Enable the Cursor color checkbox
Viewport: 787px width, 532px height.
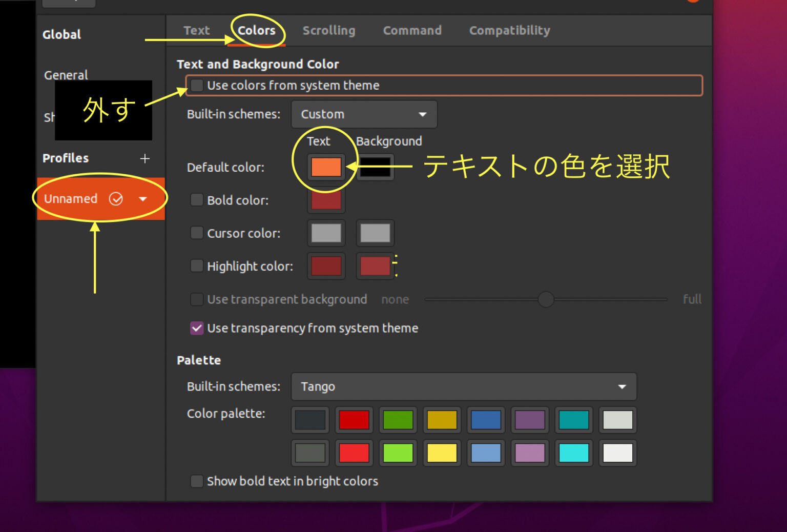pyautogui.click(x=197, y=233)
